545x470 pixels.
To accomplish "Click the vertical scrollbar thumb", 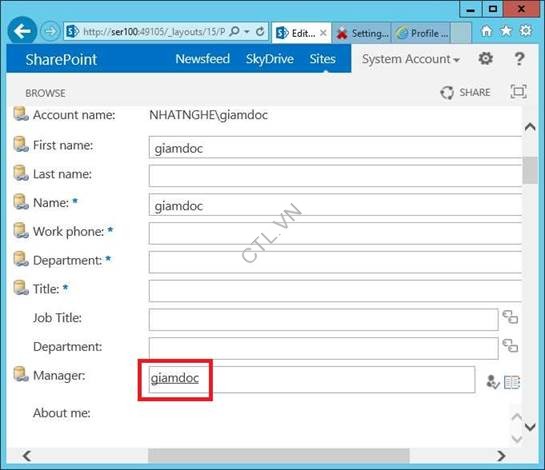I will pyautogui.click(x=530, y=170).
